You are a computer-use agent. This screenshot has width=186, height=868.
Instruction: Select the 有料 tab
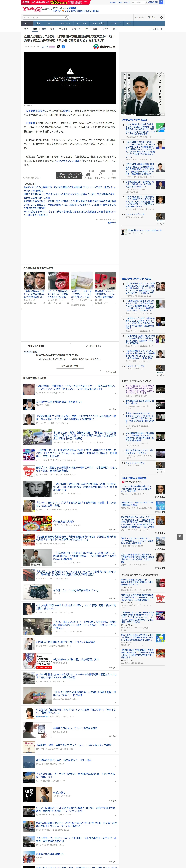click(128, 24)
